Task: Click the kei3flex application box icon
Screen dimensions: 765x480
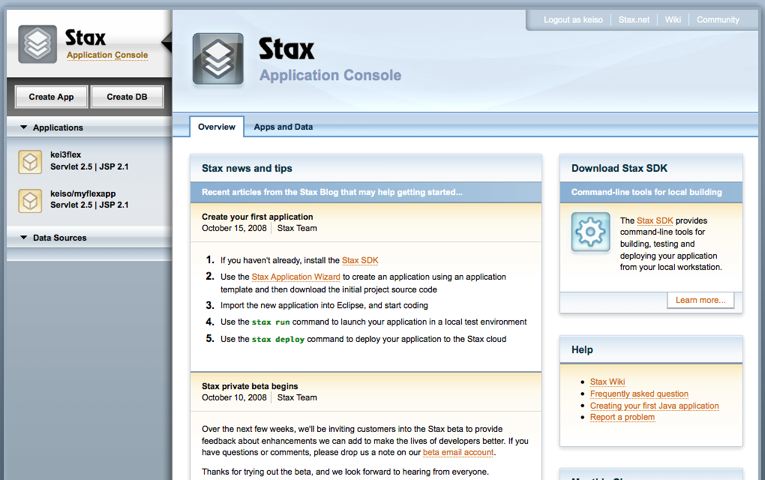Action: pyautogui.click(x=30, y=162)
